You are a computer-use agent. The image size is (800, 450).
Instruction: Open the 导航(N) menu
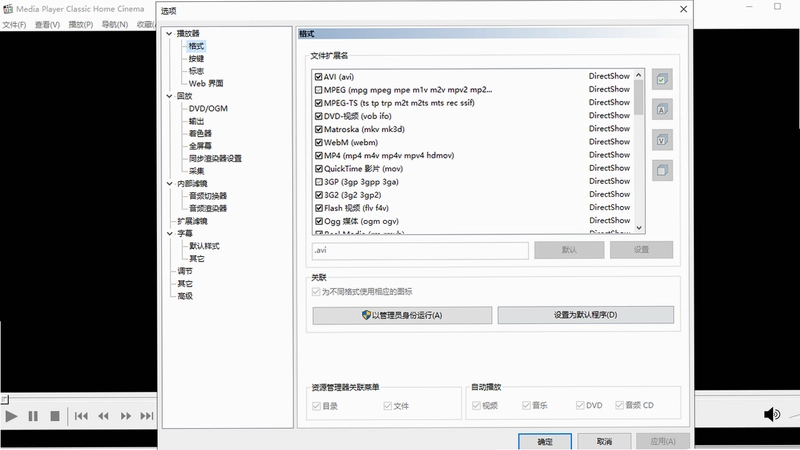point(115,24)
